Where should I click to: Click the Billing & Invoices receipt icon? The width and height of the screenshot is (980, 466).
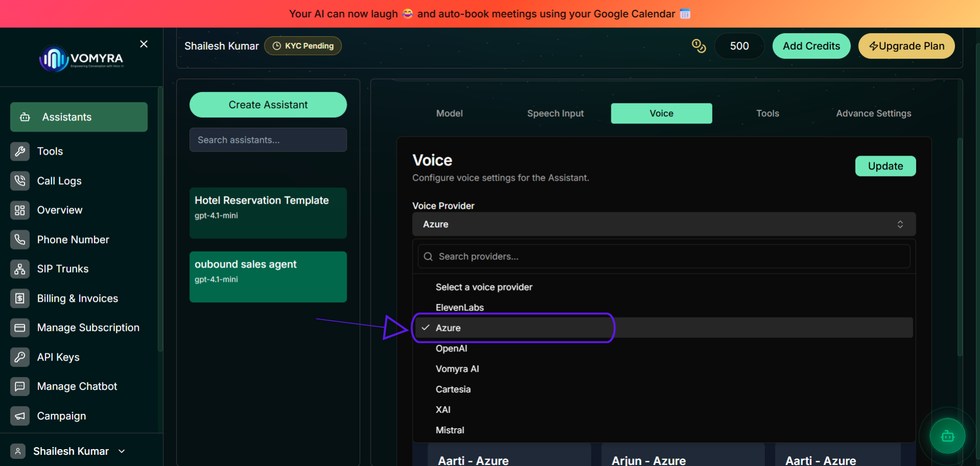click(20, 298)
